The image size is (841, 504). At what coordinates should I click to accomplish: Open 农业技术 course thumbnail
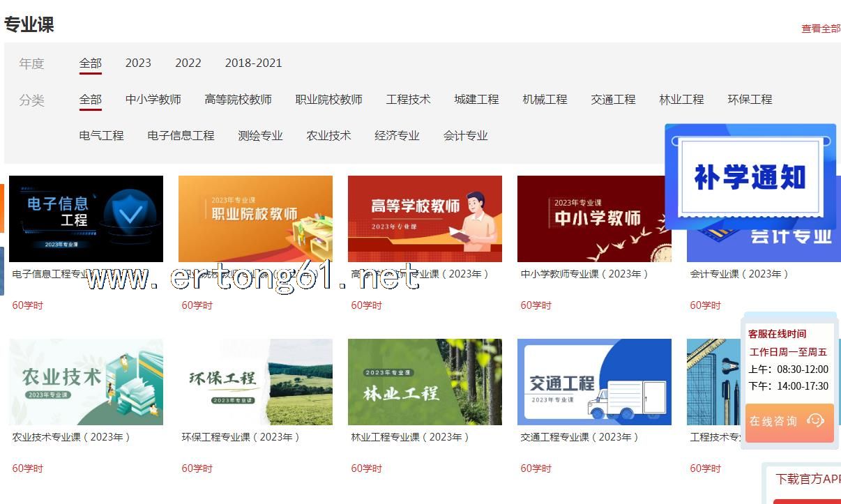[86, 381]
